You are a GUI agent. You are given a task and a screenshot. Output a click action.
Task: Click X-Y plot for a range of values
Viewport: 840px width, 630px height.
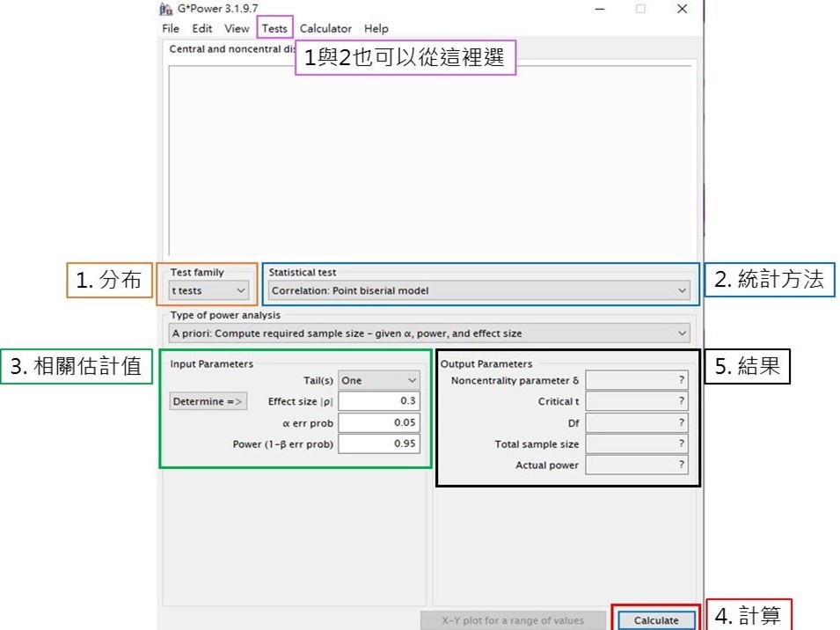coord(513,620)
